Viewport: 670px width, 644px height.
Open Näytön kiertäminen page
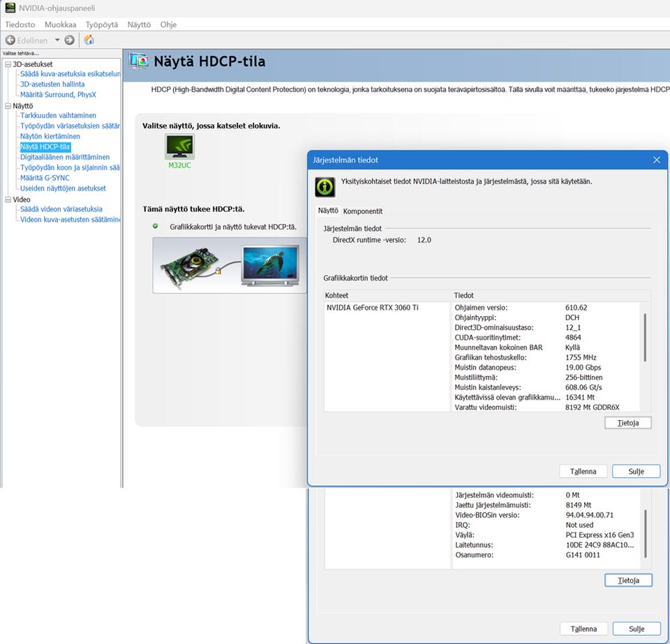tap(50, 136)
